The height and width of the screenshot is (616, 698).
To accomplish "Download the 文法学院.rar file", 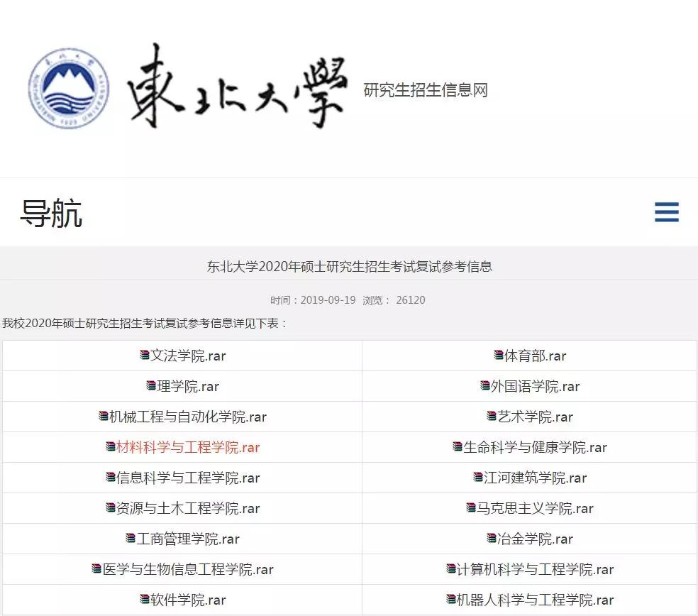I will click(x=188, y=356).
